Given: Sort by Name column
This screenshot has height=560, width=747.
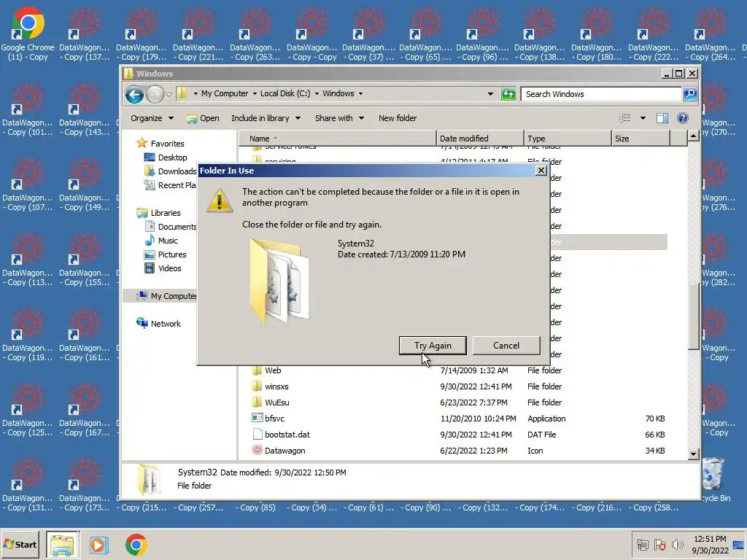Looking at the screenshot, I should [x=337, y=139].
